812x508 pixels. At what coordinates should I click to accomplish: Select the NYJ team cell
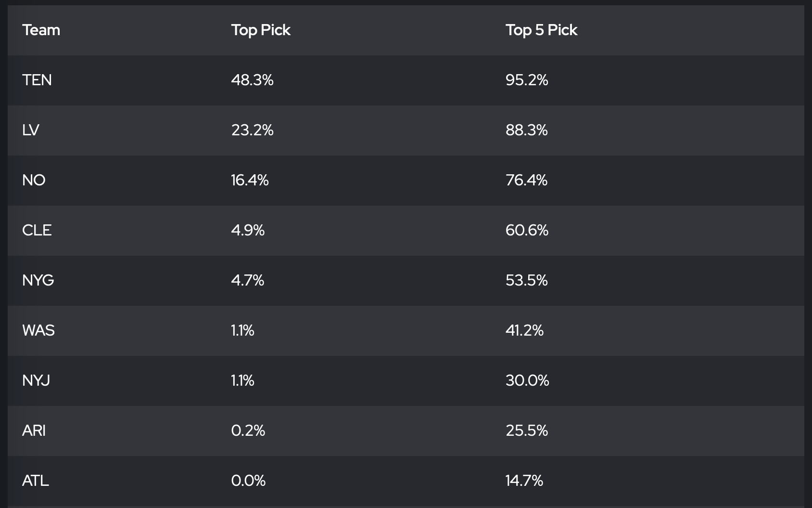[36, 380]
